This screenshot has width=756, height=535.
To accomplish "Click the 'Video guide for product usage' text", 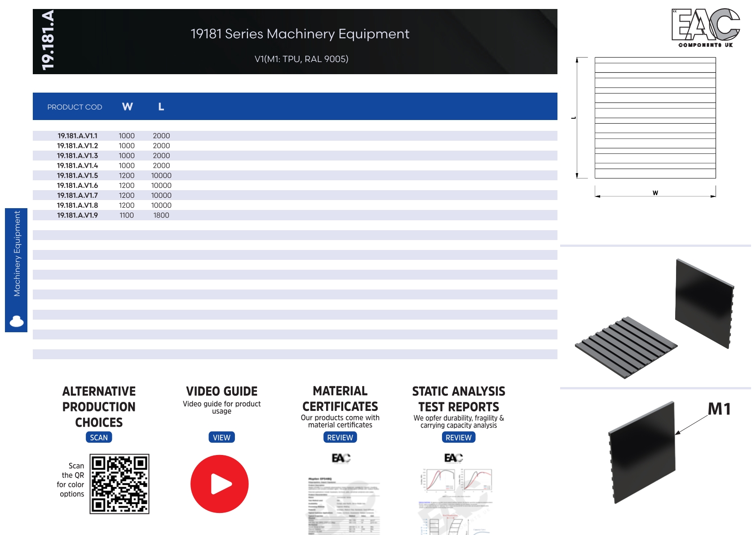I will [x=221, y=407].
